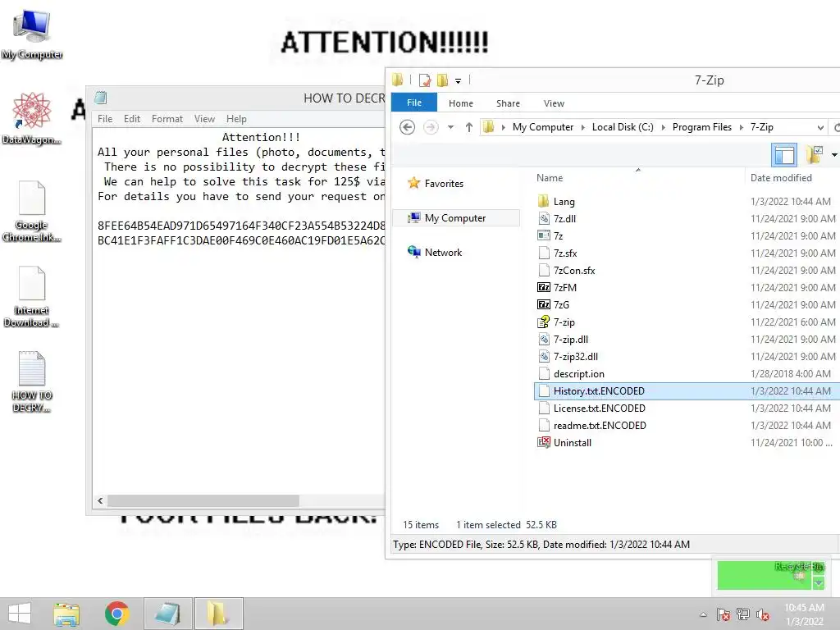
Task: Select the 7-zip help file
Action: [x=687, y=322]
